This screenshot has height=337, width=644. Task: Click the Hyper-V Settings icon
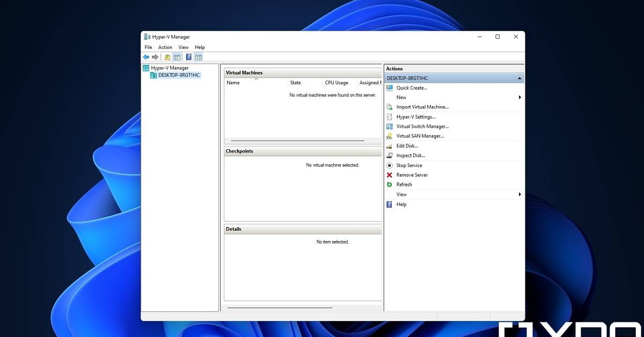coord(390,117)
